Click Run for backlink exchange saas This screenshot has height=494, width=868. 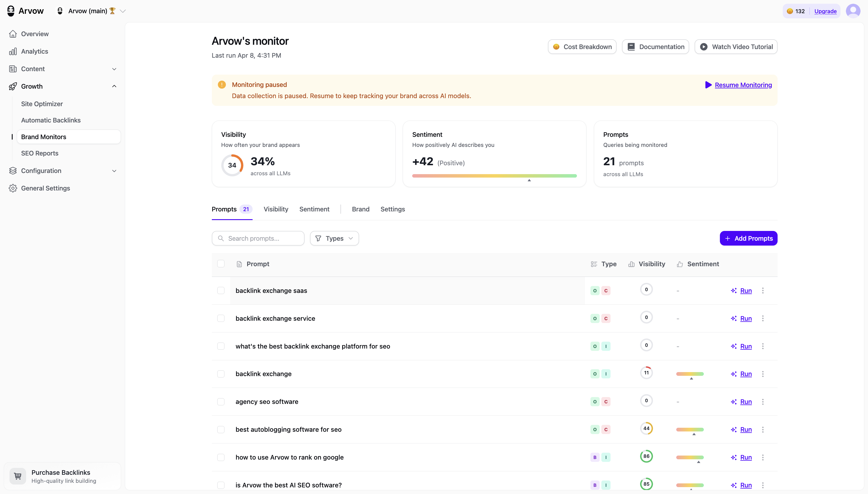coord(746,291)
